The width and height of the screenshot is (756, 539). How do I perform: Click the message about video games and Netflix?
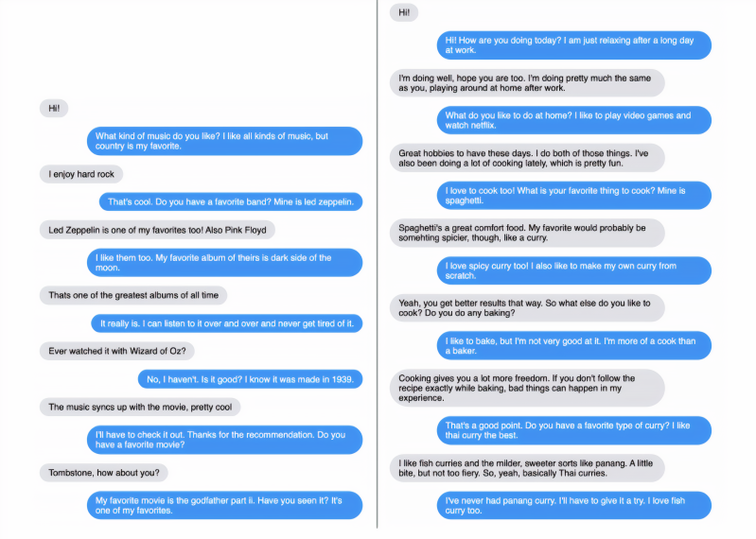tap(572, 120)
